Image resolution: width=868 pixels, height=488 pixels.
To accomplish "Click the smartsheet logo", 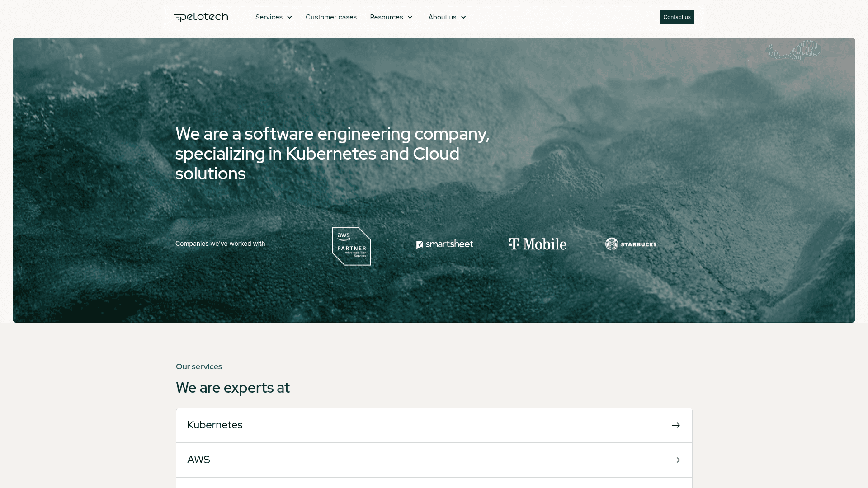I will coord(444,244).
